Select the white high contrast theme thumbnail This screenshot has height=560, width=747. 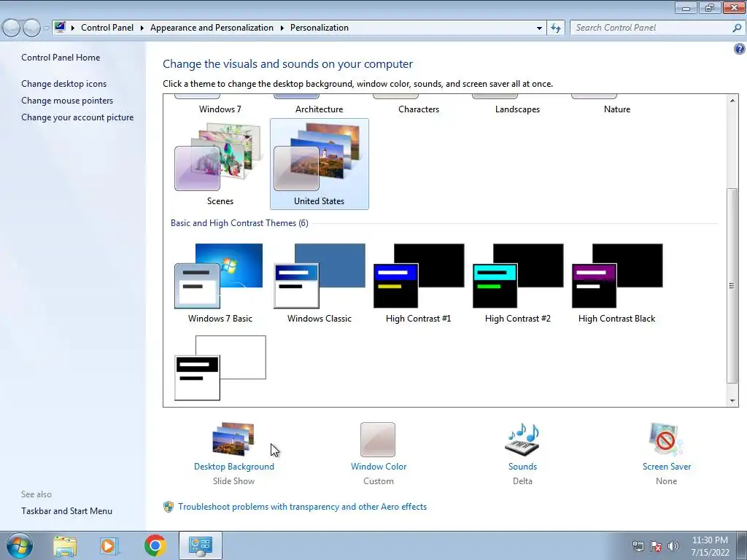click(x=220, y=368)
